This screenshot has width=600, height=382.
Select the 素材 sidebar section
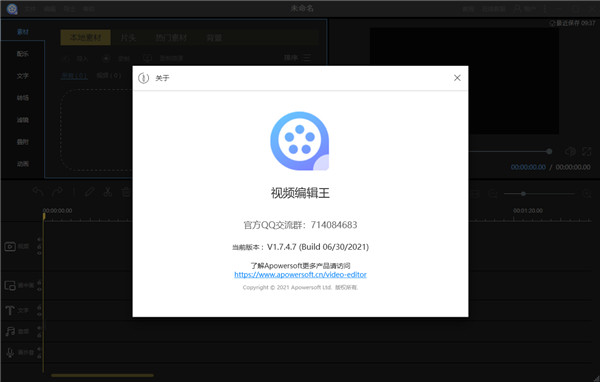coord(23,32)
